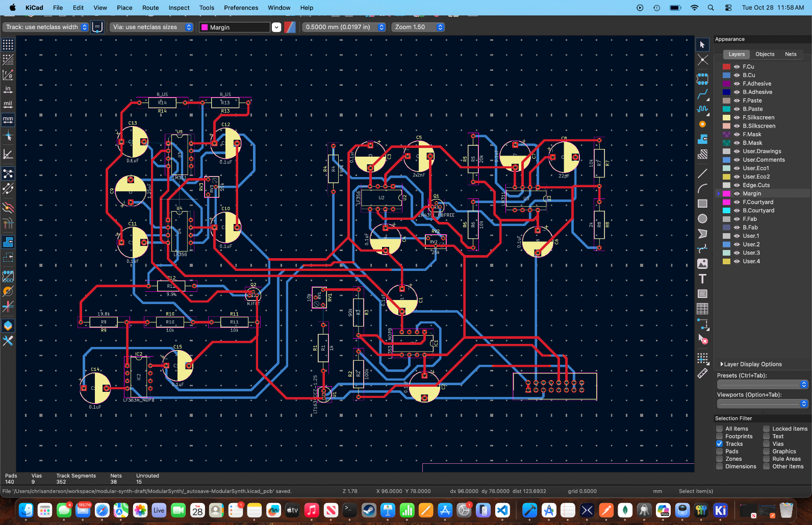Enable the Footprints selection filter
The height and width of the screenshot is (525, 812).
(719, 436)
